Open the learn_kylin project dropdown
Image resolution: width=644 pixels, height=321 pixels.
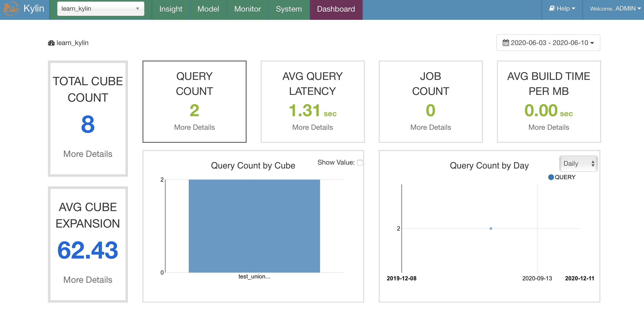tap(101, 9)
